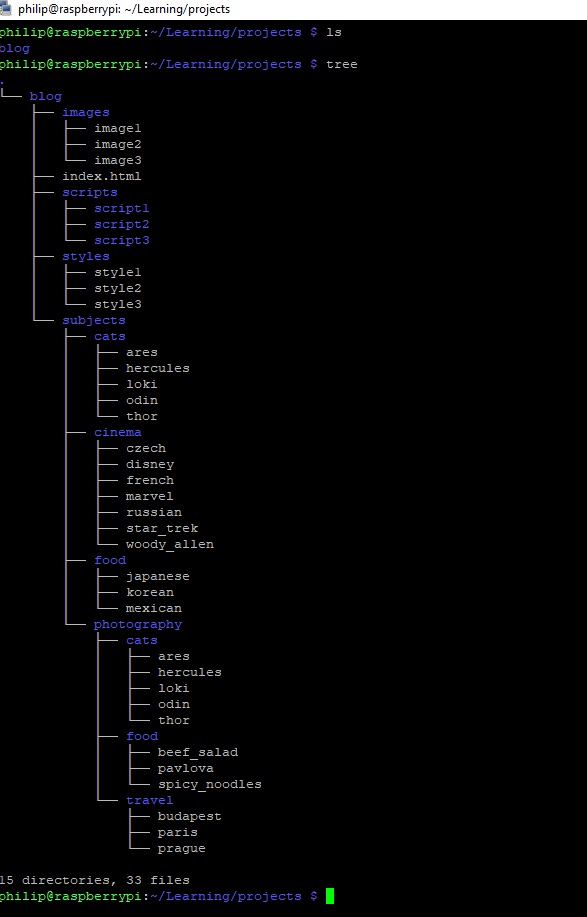The height and width of the screenshot is (917, 587).
Task: Click the '15 directories, 33 files' summary line
Action: (x=94, y=880)
